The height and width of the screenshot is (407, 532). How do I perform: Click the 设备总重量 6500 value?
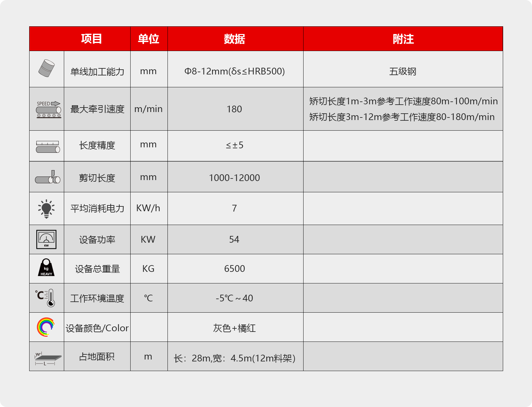click(234, 269)
